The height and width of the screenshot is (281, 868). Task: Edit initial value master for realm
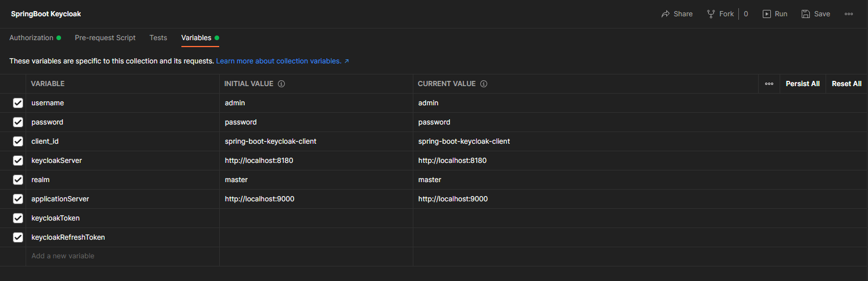click(316, 180)
